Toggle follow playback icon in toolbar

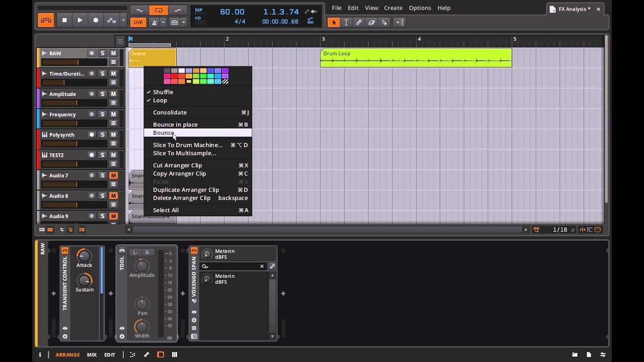[399, 22]
